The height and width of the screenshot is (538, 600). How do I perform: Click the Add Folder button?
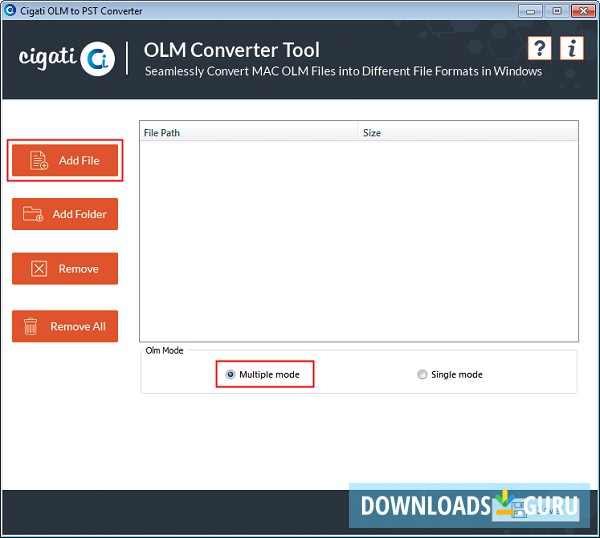(65, 214)
